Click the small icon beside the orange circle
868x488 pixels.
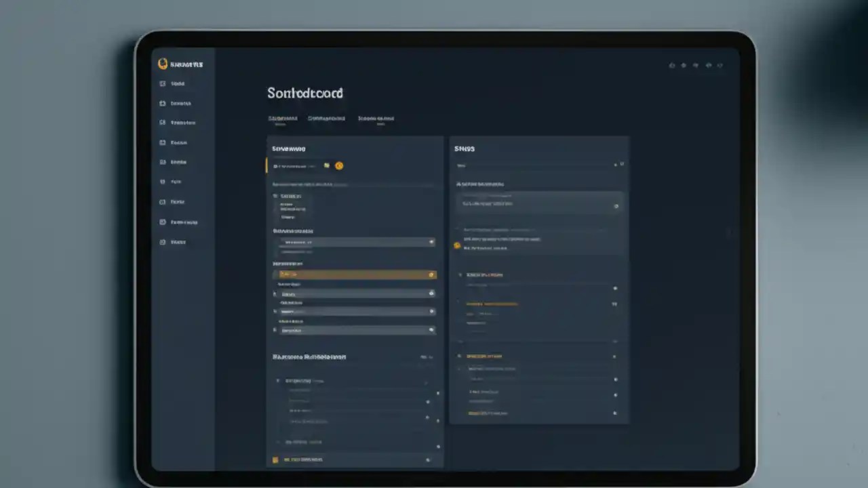coord(326,165)
